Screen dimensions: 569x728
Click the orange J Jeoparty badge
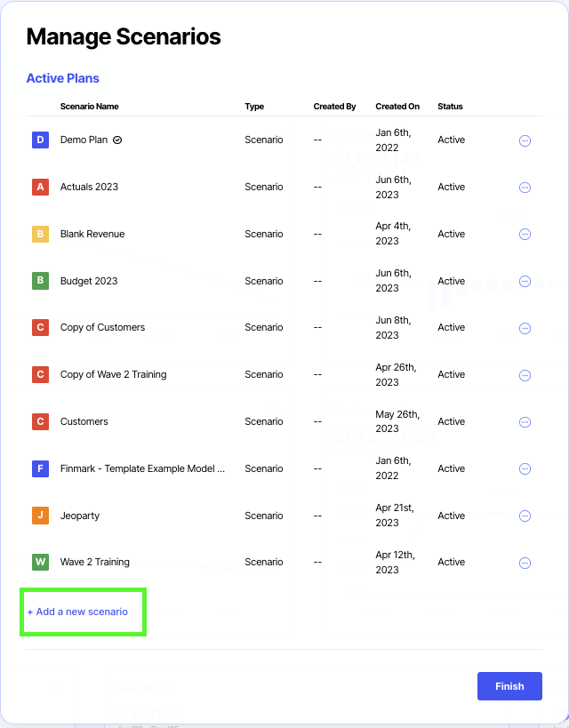pyautogui.click(x=40, y=516)
